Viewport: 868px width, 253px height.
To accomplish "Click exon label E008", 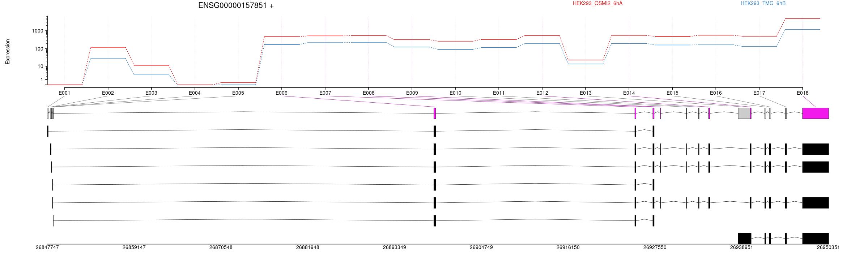I will click(369, 93).
